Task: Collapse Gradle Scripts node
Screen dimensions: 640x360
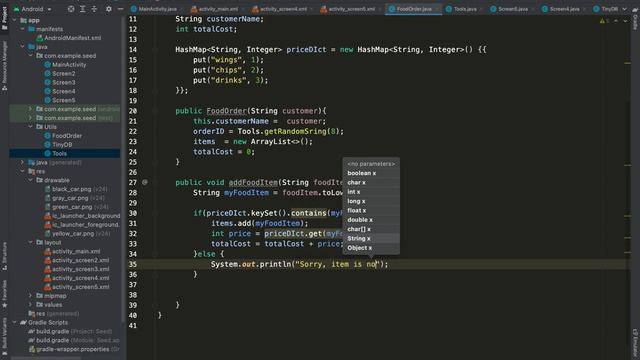Action: click(x=15, y=322)
